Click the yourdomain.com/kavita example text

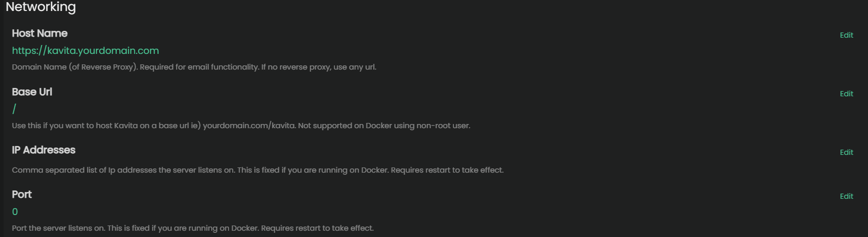coord(248,126)
